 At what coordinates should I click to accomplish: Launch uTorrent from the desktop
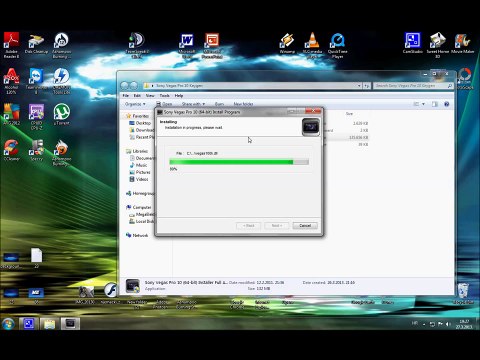(61, 114)
